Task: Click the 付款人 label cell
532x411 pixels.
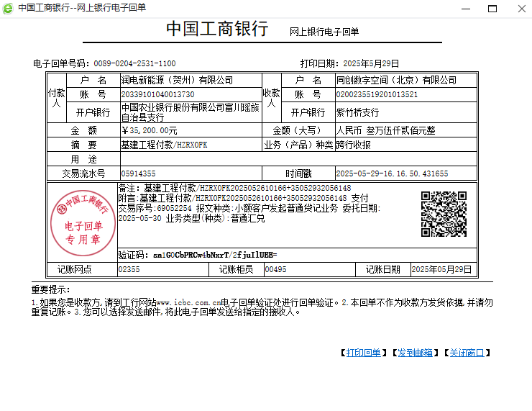Action: (57, 98)
